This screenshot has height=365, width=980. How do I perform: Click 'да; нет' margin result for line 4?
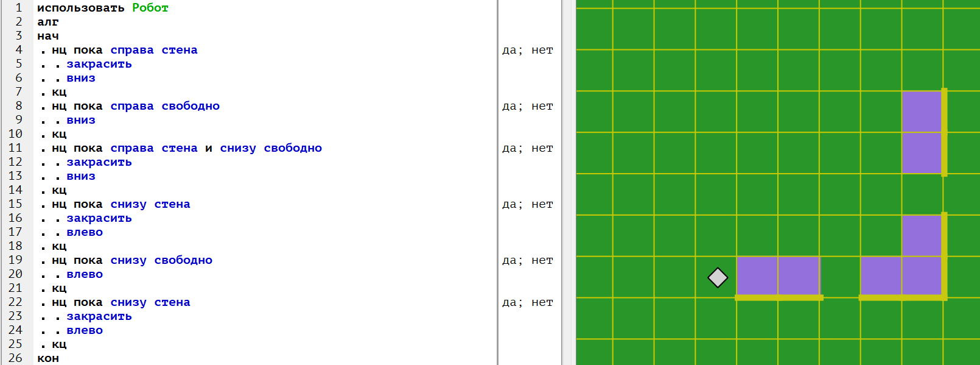[x=527, y=50]
